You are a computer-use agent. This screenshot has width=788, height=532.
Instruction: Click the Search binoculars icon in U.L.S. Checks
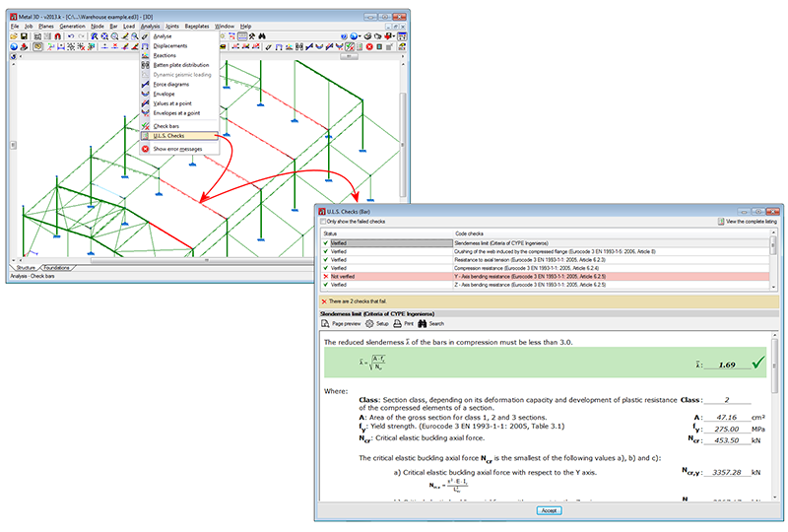(x=423, y=324)
